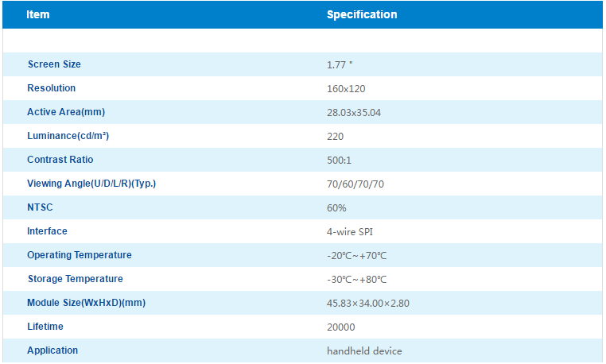The width and height of the screenshot is (606, 364).
Task: Select the 'Application' row label
Action: click(52, 350)
